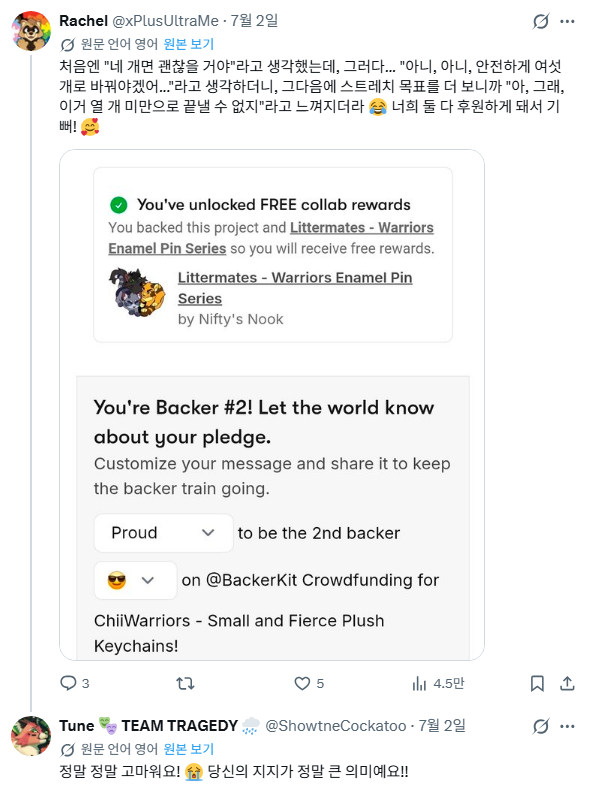Share Rachel's tweet via upload icon

(x=567, y=683)
